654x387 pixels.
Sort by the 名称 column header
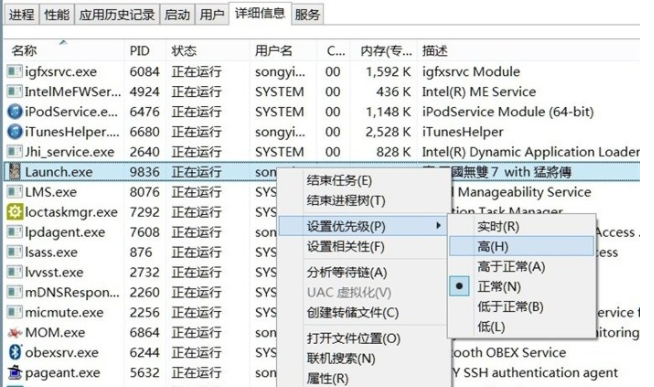(x=24, y=51)
